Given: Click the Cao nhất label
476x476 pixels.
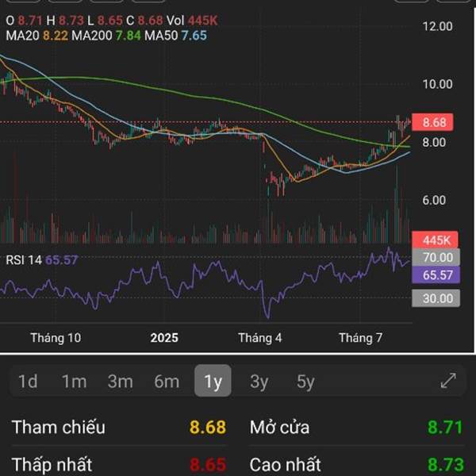Looking at the screenshot, I should 285,464.
